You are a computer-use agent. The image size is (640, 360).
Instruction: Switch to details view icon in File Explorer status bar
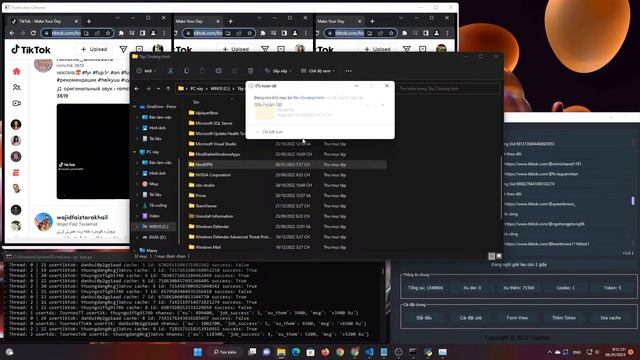click(x=491, y=256)
